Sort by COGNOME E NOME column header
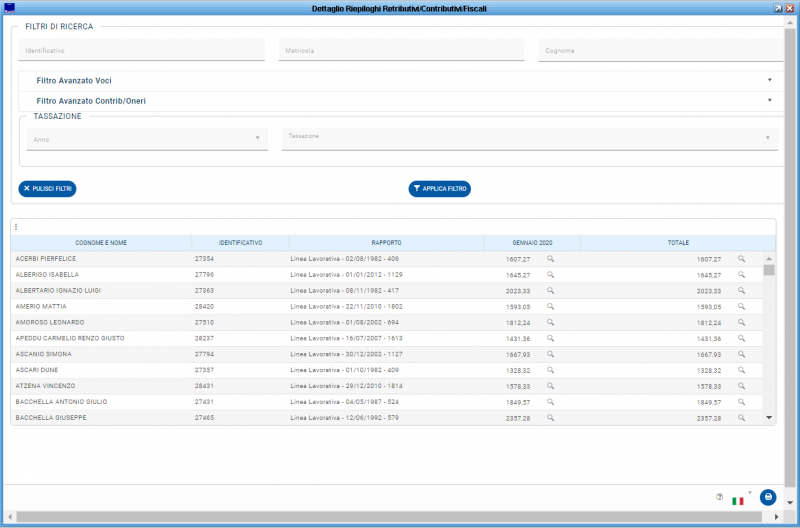Screen dimensions: 800x528 coord(101,243)
